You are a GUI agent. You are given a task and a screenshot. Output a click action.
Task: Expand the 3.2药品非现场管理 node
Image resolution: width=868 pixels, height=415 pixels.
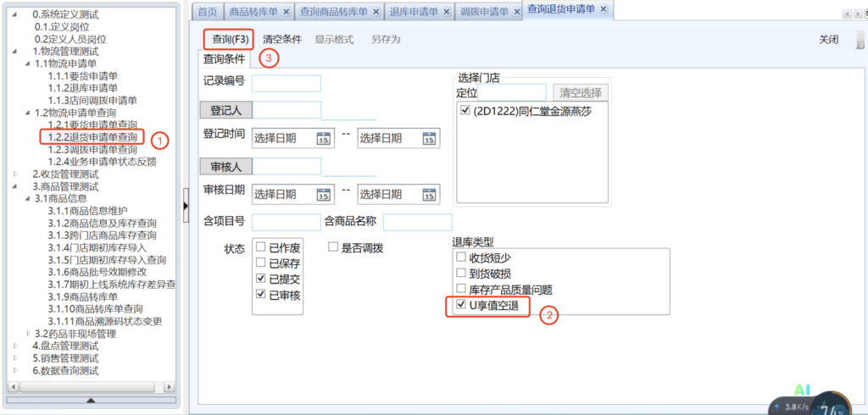coord(28,333)
